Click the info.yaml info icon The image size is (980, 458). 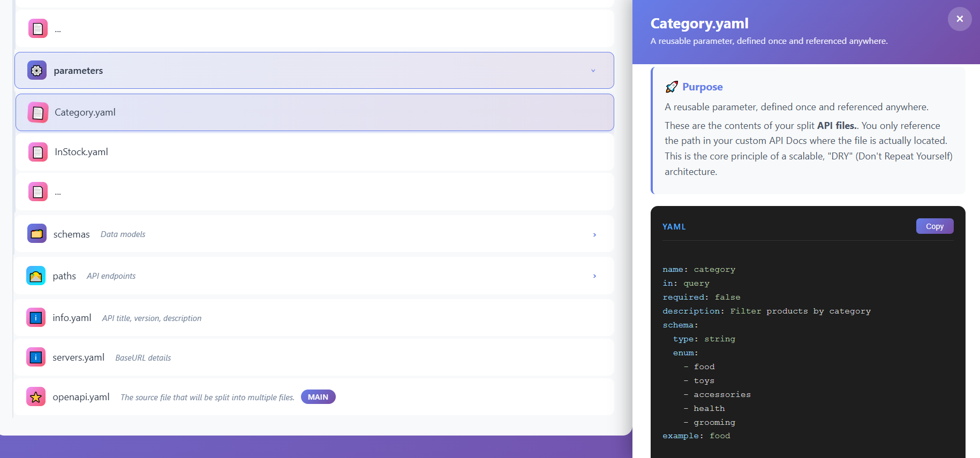tap(36, 318)
